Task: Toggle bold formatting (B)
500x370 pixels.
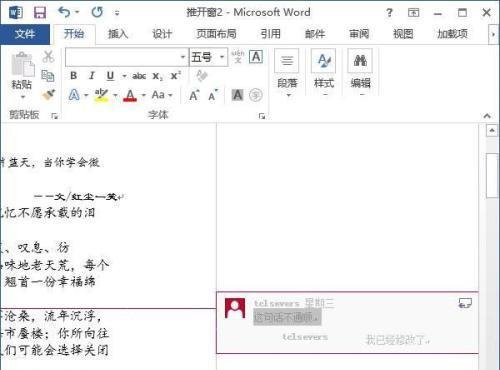Action: 74,76
